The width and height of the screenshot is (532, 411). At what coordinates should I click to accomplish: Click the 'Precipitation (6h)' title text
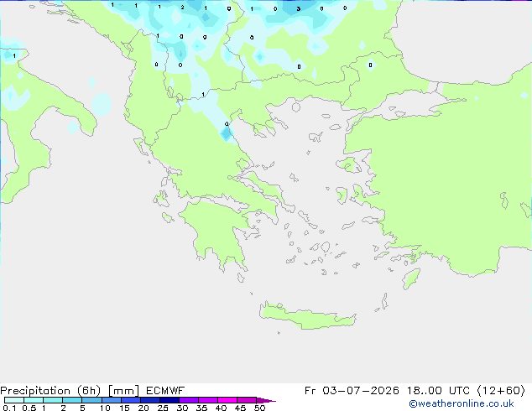click(x=50, y=391)
